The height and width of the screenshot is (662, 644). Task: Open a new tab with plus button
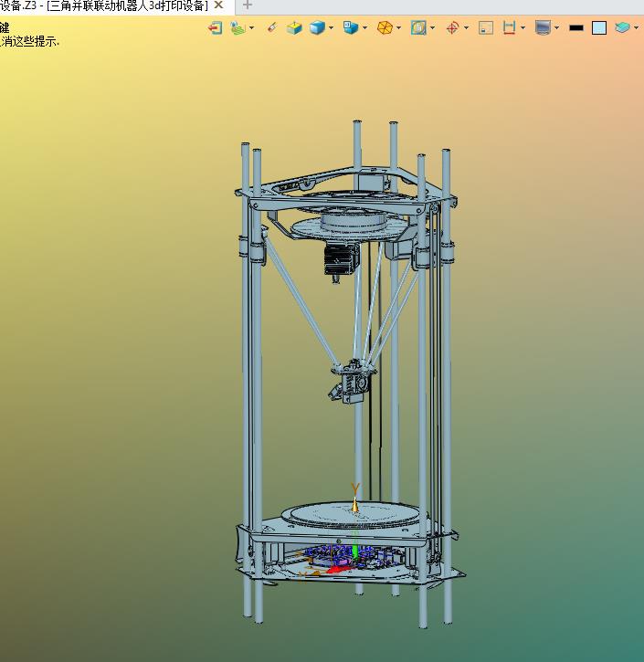(x=247, y=5)
